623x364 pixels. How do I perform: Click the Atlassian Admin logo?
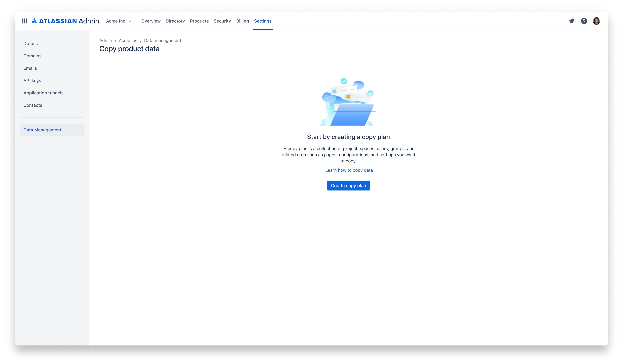(65, 21)
